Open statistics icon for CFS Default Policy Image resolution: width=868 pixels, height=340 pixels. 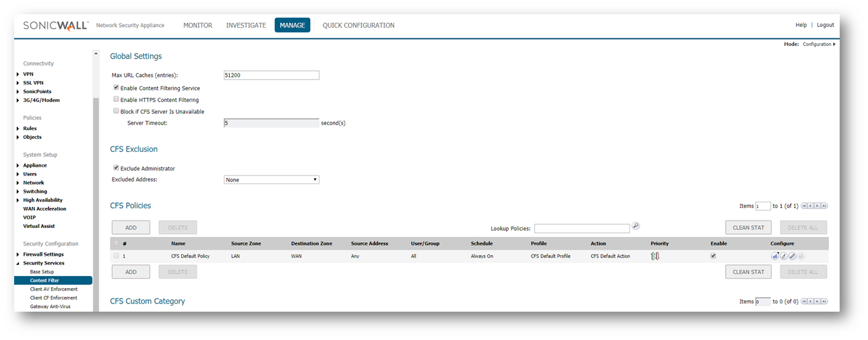pyautogui.click(x=775, y=256)
